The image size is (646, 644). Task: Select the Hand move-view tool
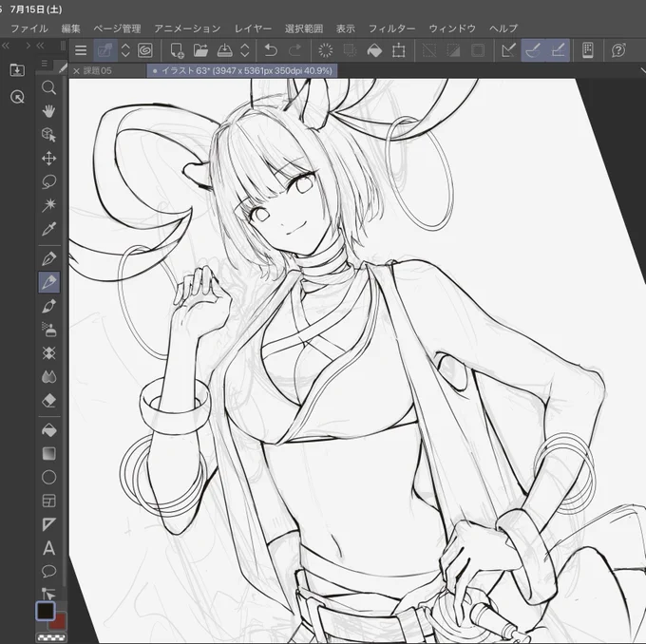coord(48,111)
